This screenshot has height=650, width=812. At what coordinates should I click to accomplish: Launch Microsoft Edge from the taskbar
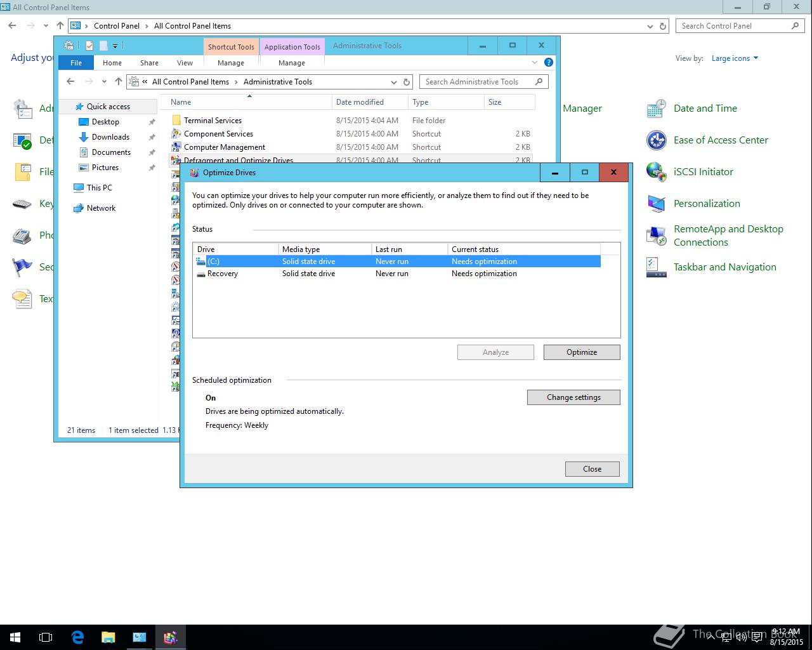(x=77, y=637)
